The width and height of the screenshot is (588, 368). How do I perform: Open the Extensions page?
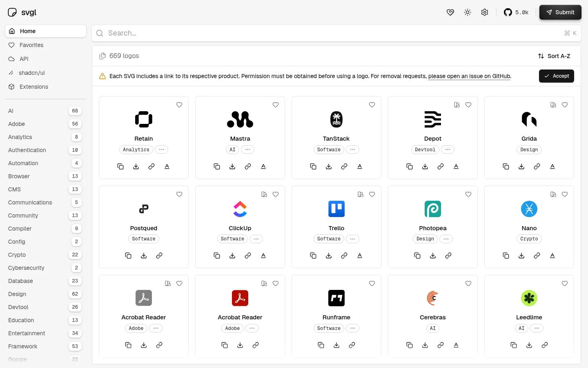tap(46, 87)
